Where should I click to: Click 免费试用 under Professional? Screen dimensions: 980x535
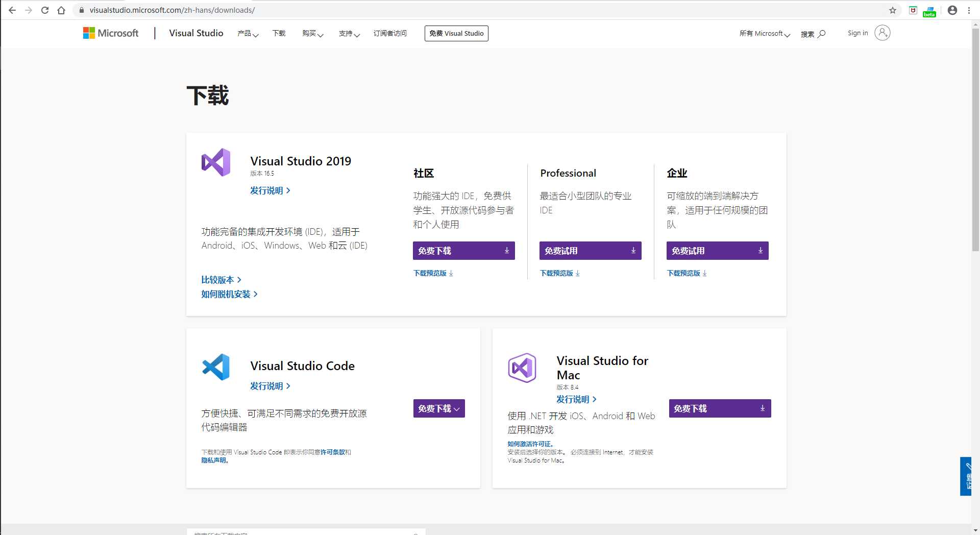(591, 251)
